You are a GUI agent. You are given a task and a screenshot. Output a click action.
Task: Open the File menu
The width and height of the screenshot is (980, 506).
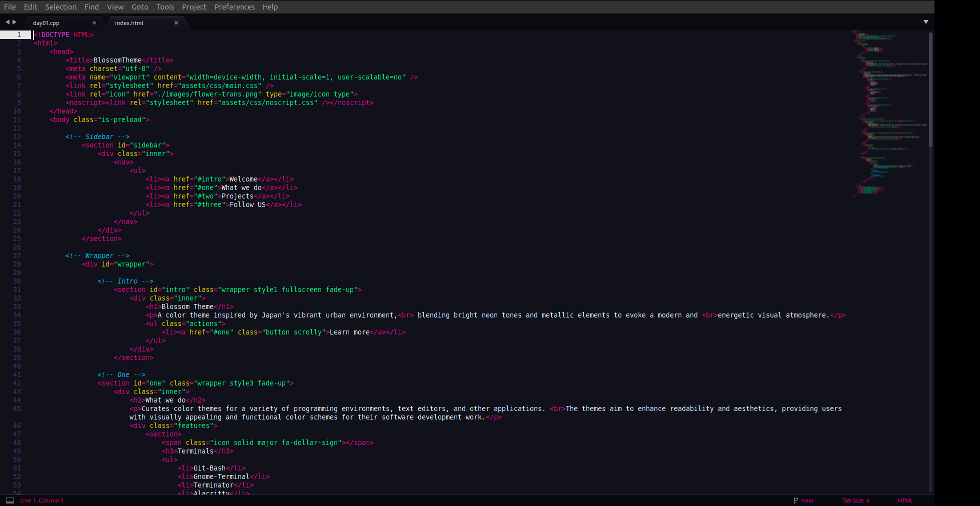point(10,7)
